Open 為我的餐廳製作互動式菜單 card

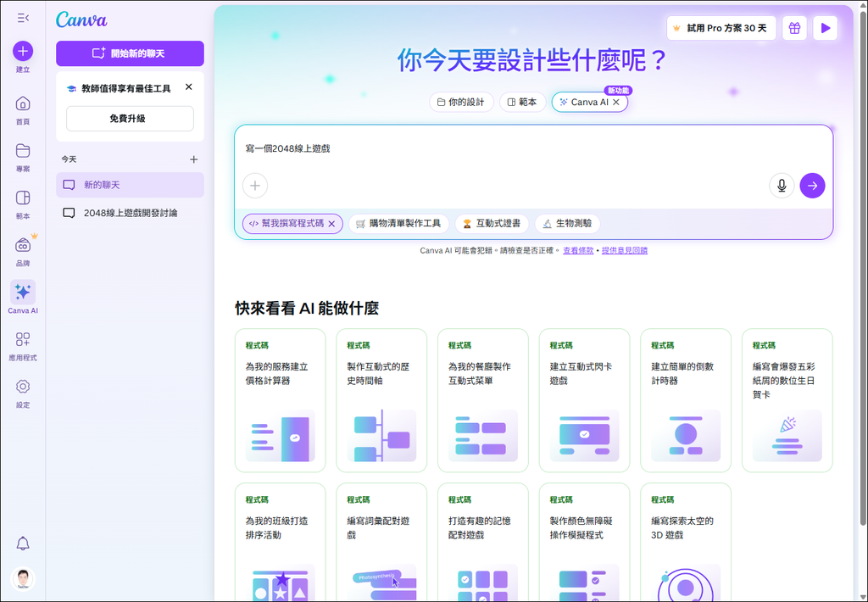coord(482,400)
